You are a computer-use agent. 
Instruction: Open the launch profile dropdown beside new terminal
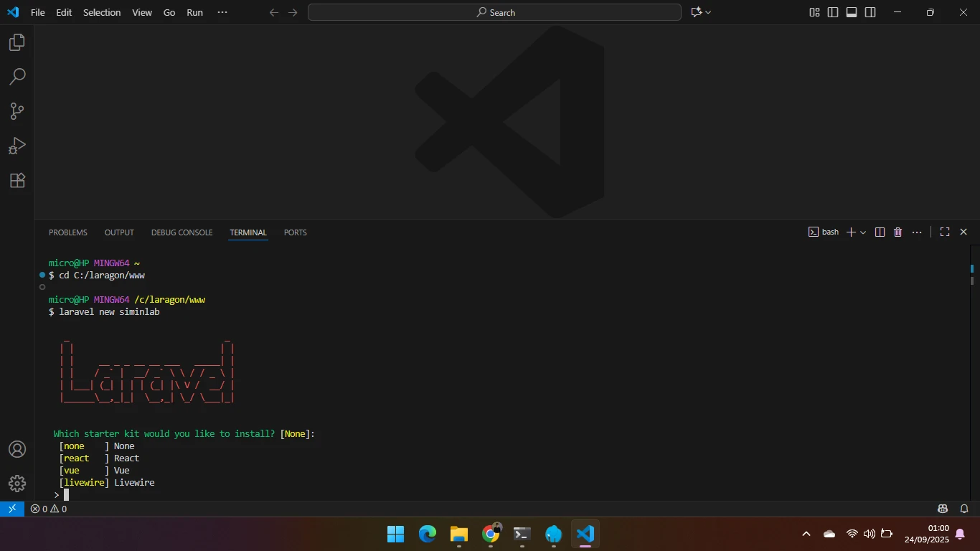coord(863,232)
